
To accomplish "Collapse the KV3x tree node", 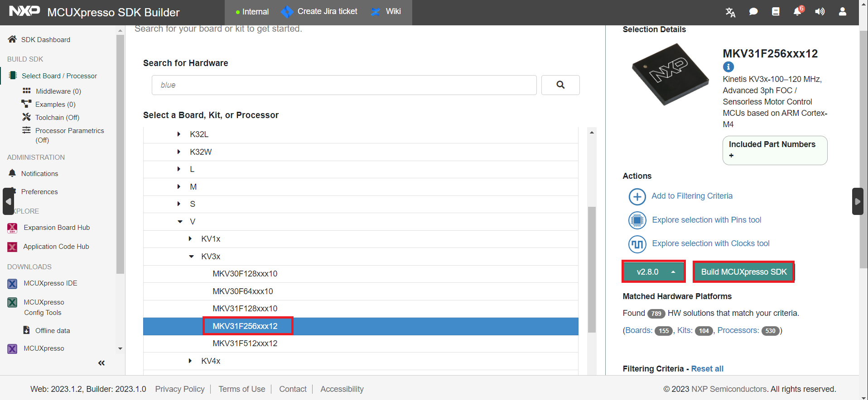I will pyautogui.click(x=191, y=257).
